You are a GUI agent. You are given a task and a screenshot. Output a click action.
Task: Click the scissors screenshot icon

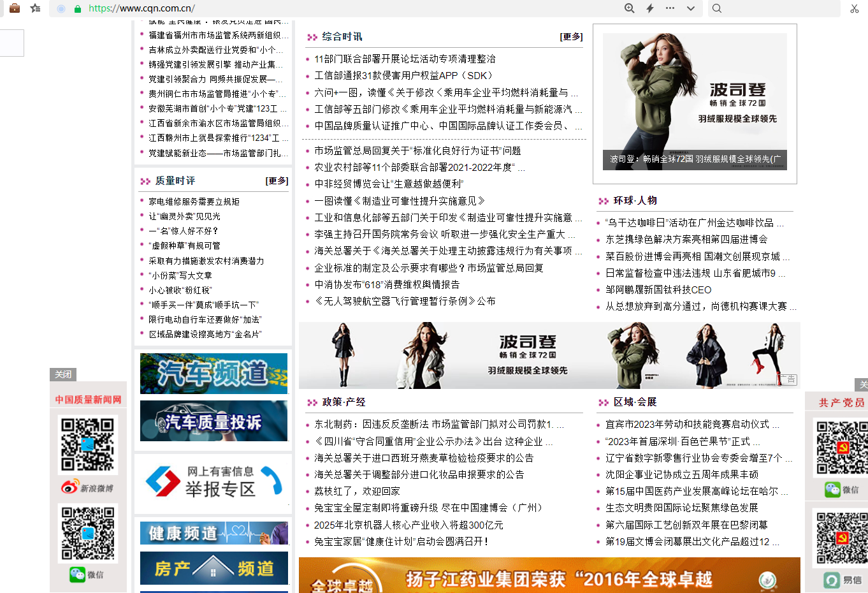[x=855, y=8]
